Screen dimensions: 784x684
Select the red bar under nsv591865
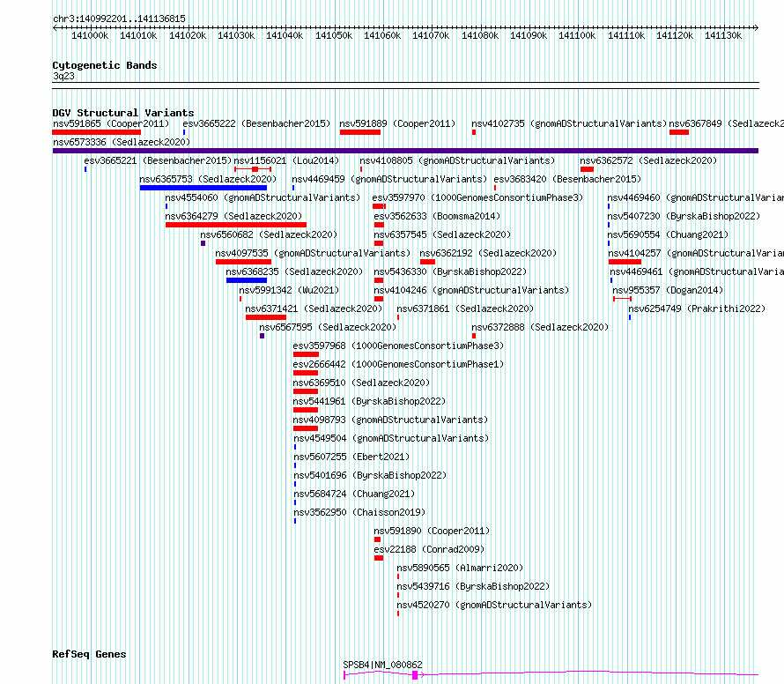pos(97,132)
